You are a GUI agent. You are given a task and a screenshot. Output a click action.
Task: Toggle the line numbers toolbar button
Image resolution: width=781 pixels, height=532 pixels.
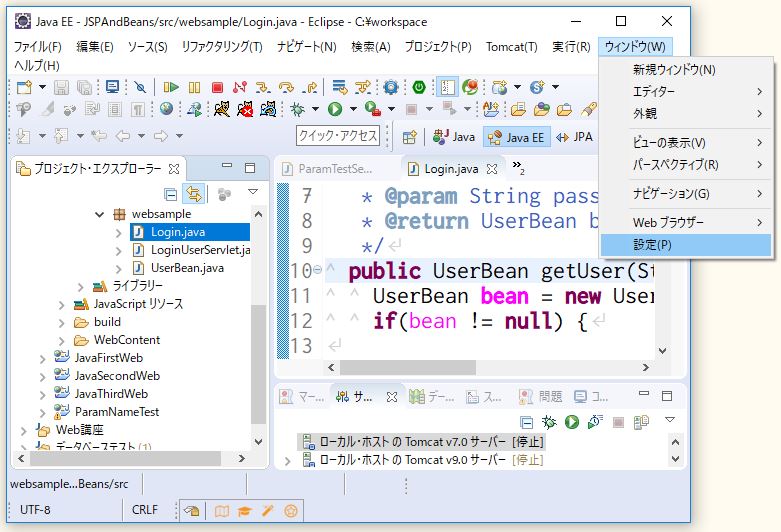[x=447, y=88]
